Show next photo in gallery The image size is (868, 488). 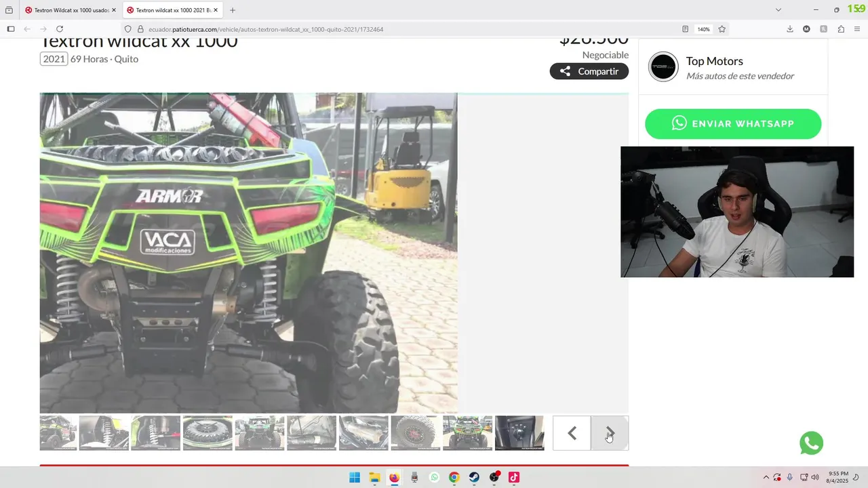click(610, 433)
